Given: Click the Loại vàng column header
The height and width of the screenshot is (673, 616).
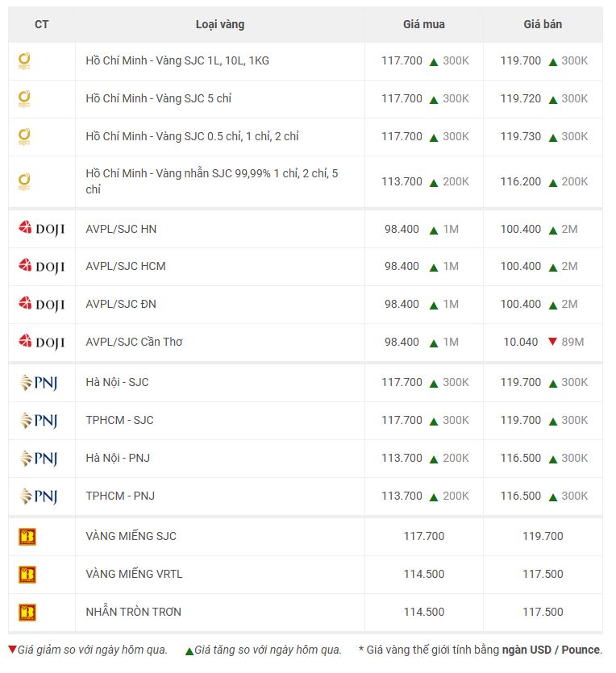Looking at the screenshot, I should click(220, 24).
